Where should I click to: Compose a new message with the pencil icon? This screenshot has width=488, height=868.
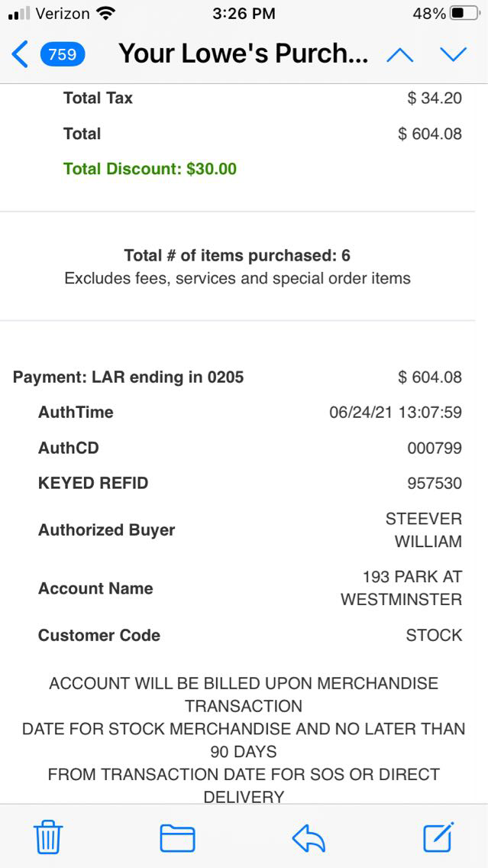439,837
